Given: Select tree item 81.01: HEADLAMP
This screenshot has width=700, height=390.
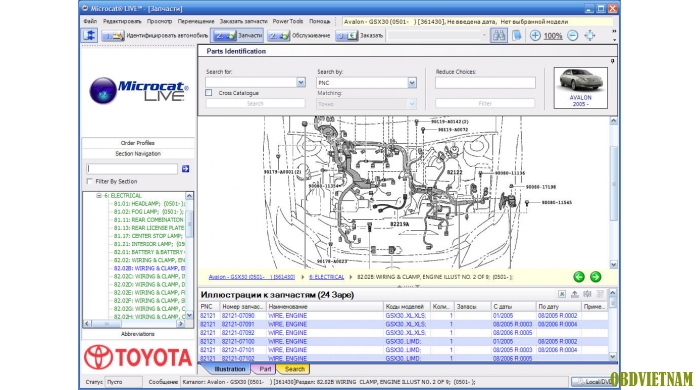Looking at the screenshot, I should point(149,203).
